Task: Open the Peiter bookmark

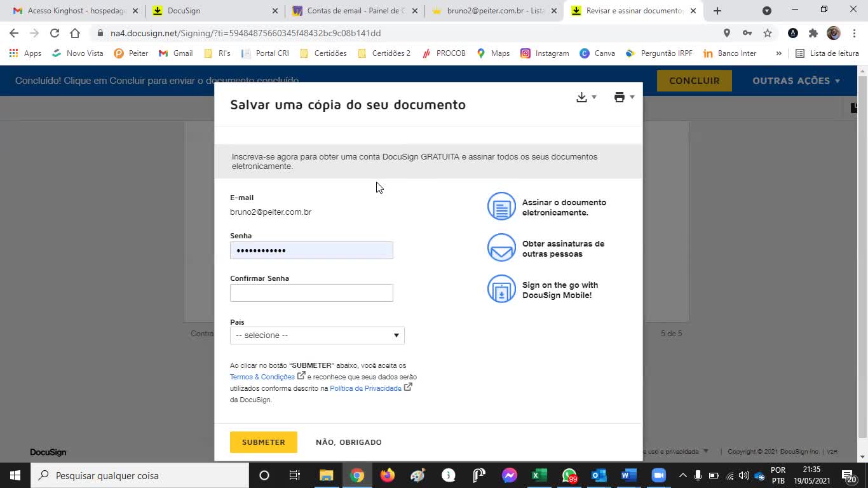Action: (x=131, y=53)
